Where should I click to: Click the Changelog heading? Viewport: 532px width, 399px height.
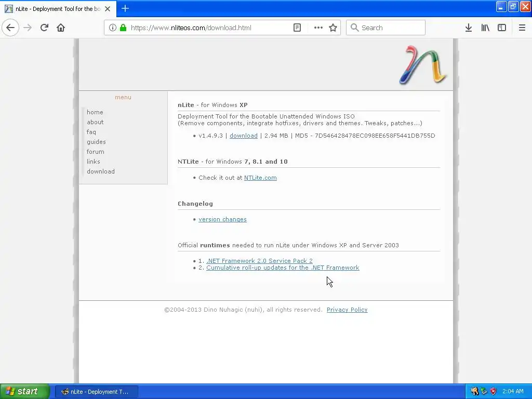pos(195,204)
